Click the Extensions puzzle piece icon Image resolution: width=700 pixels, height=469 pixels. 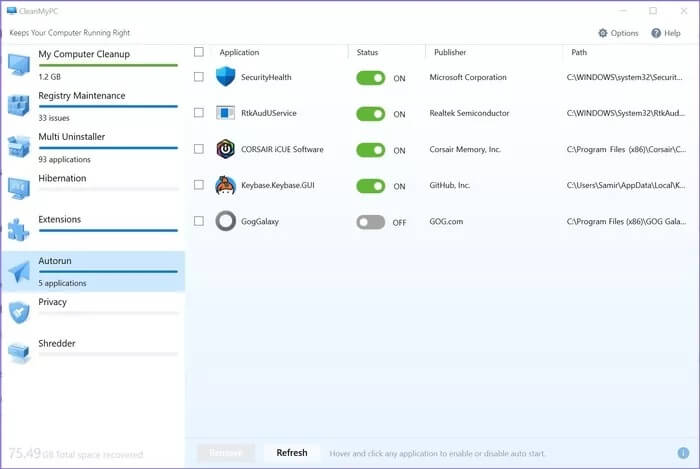click(19, 229)
